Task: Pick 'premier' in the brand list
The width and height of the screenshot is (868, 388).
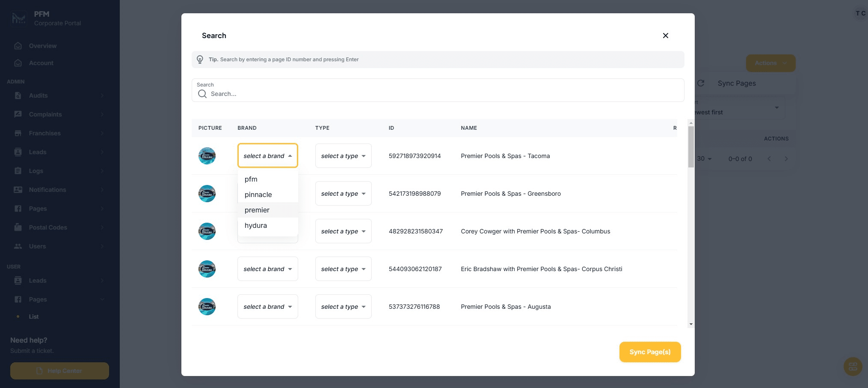Action: coord(257,210)
